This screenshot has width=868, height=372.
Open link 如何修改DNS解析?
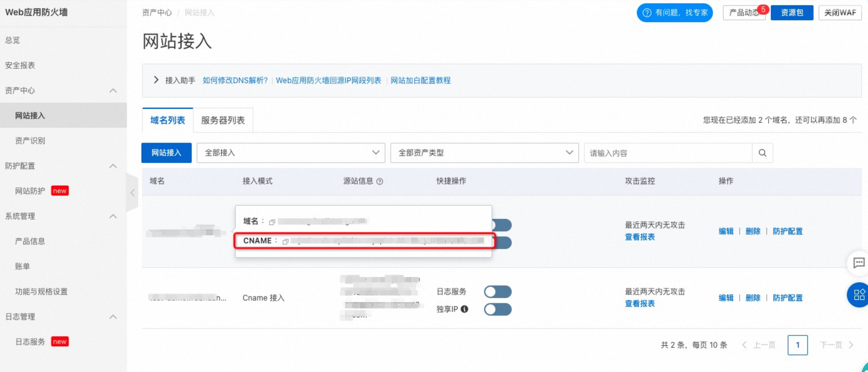click(235, 80)
